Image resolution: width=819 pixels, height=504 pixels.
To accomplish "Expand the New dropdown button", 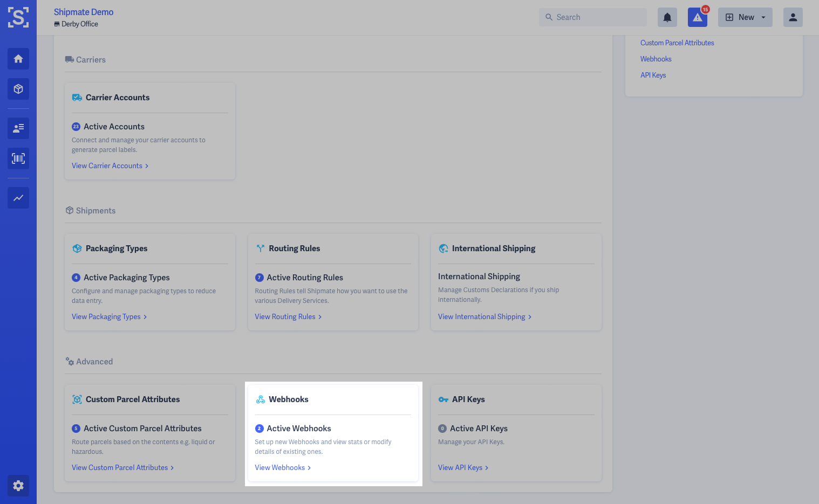I will (x=745, y=17).
